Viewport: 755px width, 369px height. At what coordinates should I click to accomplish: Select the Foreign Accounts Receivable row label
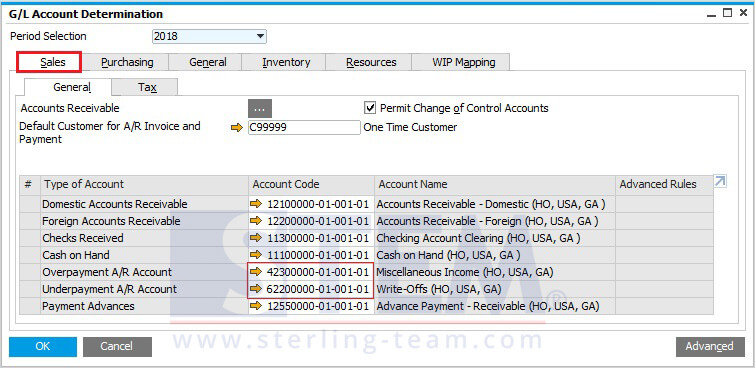coord(111,221)
